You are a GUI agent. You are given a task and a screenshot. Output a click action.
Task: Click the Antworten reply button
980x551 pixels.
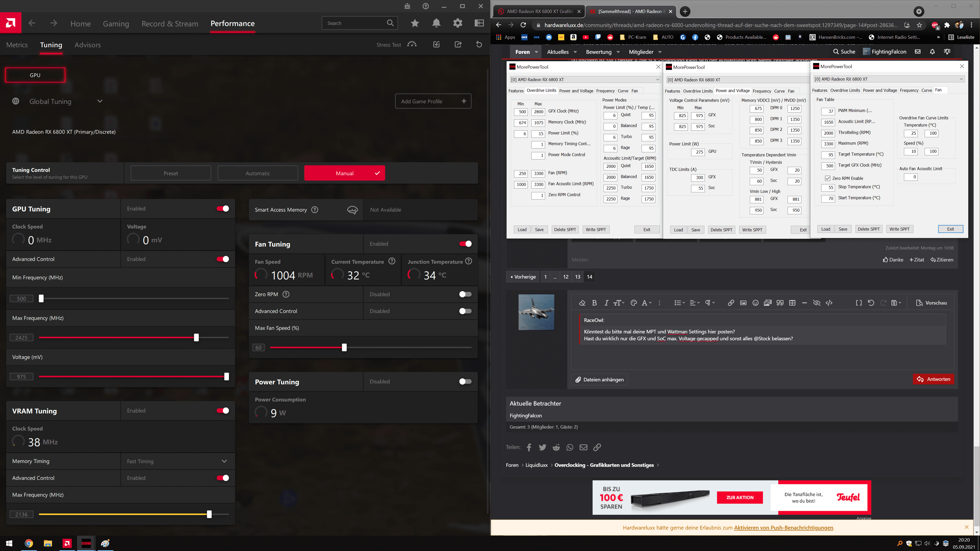[933, 379]
